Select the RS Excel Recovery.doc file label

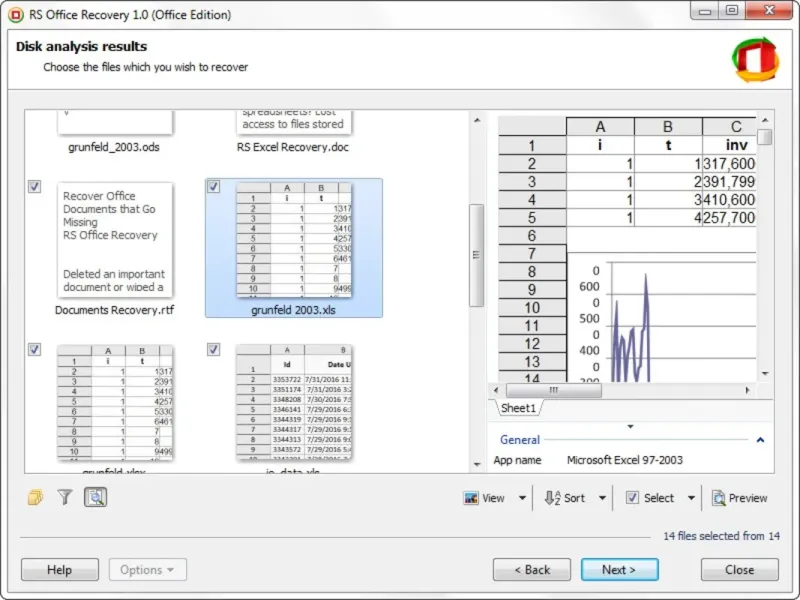tap(293, 147)
